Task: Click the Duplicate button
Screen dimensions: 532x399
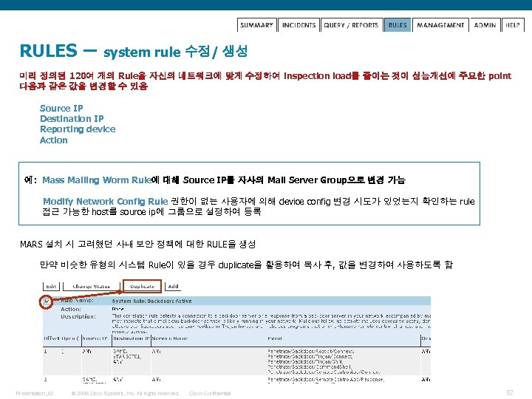Action: click(142, 286)
